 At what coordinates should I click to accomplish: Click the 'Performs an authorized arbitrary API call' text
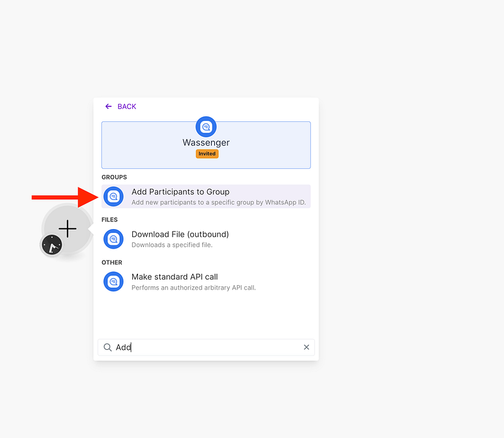pyautogui.click(x=193, y=288)
